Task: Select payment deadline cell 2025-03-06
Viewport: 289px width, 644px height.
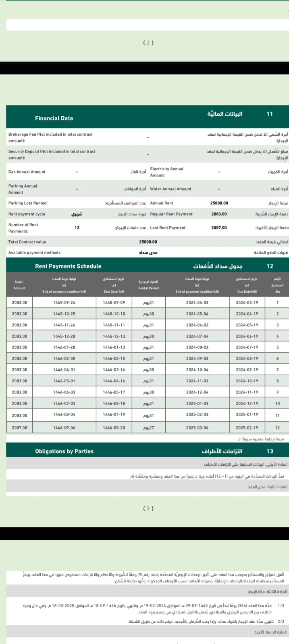Action: pyautogui.click(x=197, y=428)
